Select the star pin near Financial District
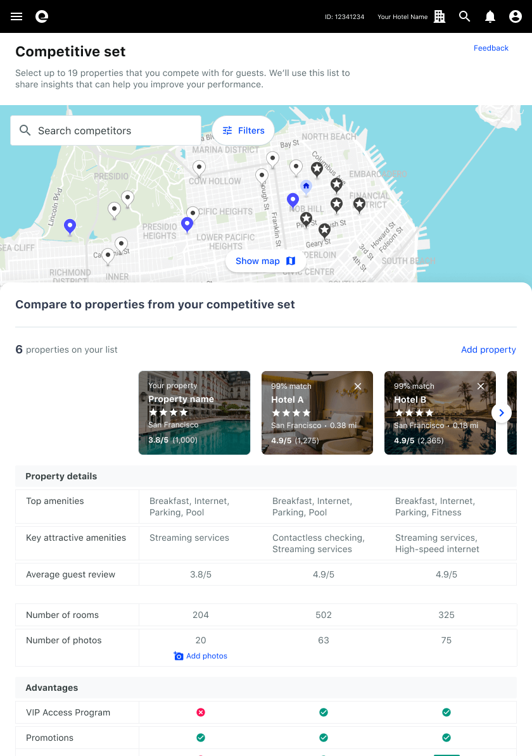532x756 pixels. coord(359,204)
